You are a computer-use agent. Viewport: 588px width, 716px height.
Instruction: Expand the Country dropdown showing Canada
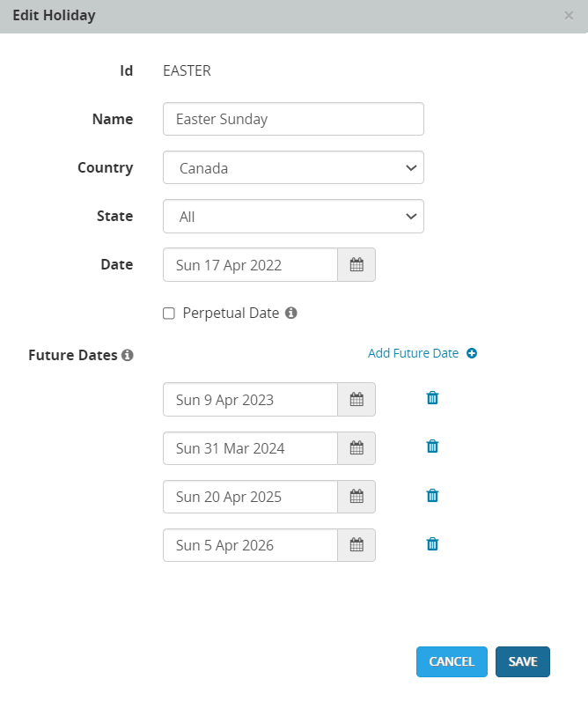[x=293, y=168]
